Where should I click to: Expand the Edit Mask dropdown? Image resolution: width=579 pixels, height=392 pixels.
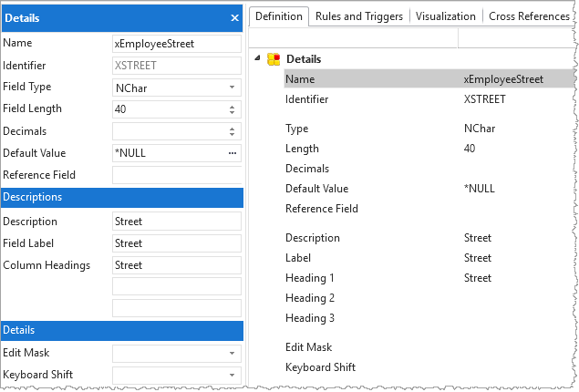233,353
